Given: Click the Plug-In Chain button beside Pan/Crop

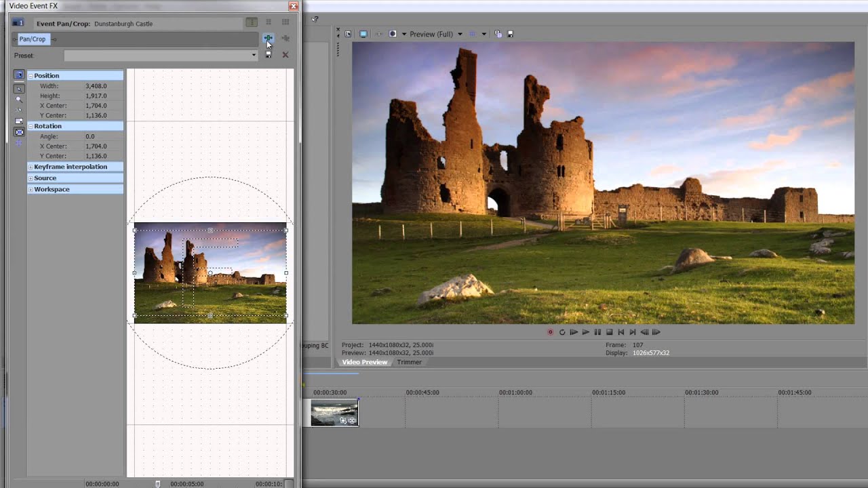Looking at the screenshot, I should [x=269, y=39].
